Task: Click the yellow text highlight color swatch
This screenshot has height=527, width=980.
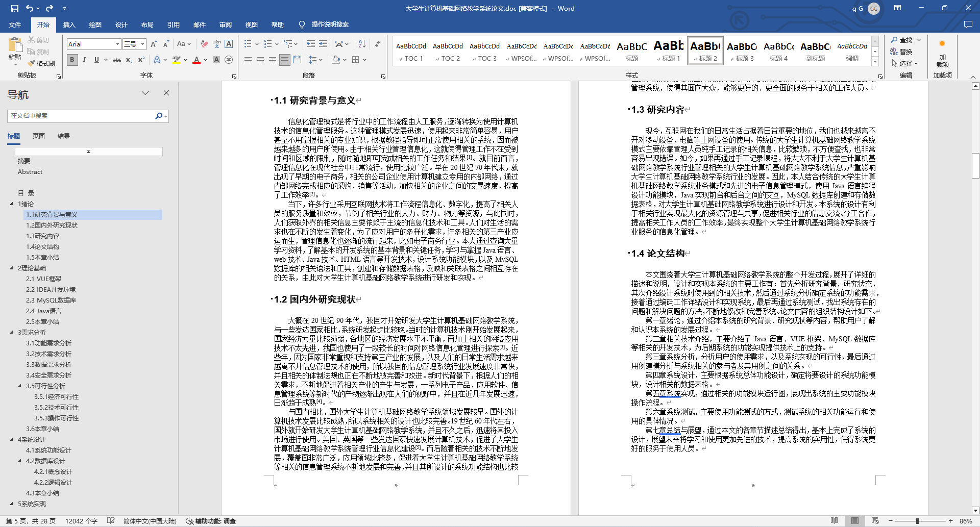Action: point(177,60)
